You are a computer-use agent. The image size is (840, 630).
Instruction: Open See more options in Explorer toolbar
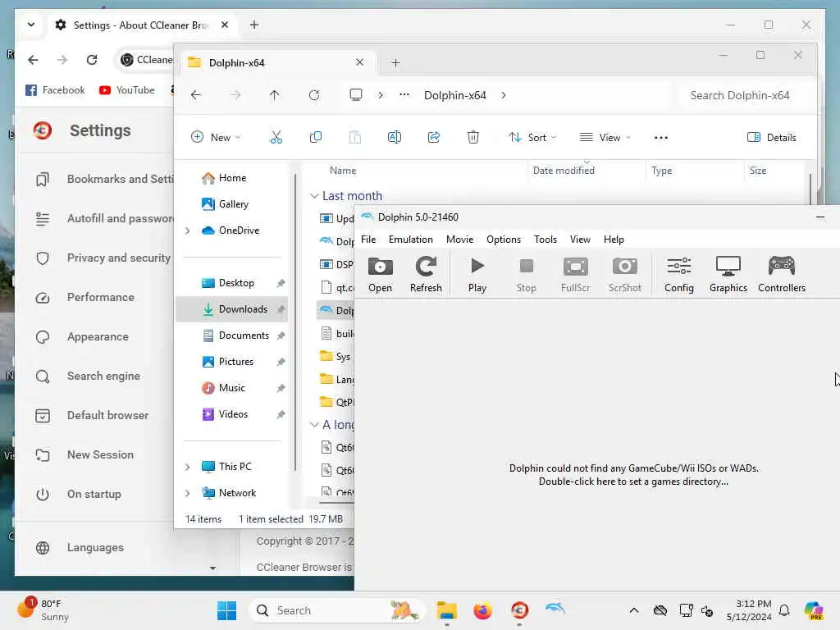click(x=660, y=138)
